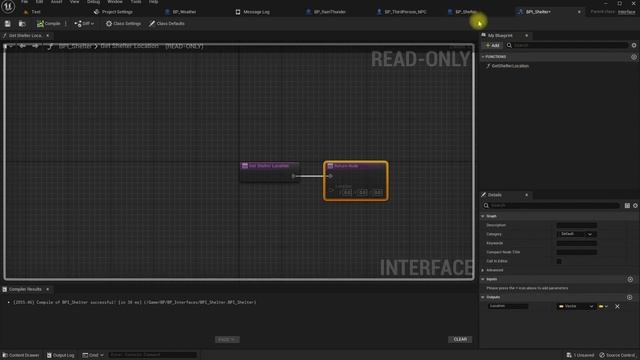Switch to the Message Log tab
The height and width of the screenshot is (360, 640).
click(253, 12)
